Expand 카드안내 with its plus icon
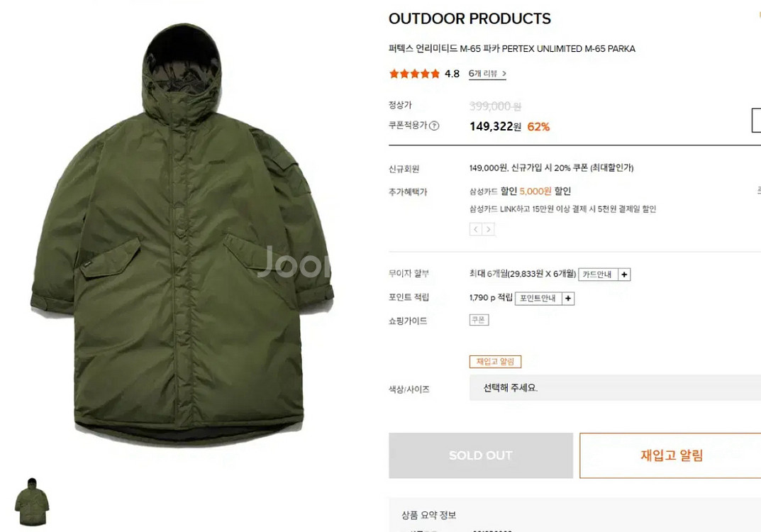 pos(624,275)
